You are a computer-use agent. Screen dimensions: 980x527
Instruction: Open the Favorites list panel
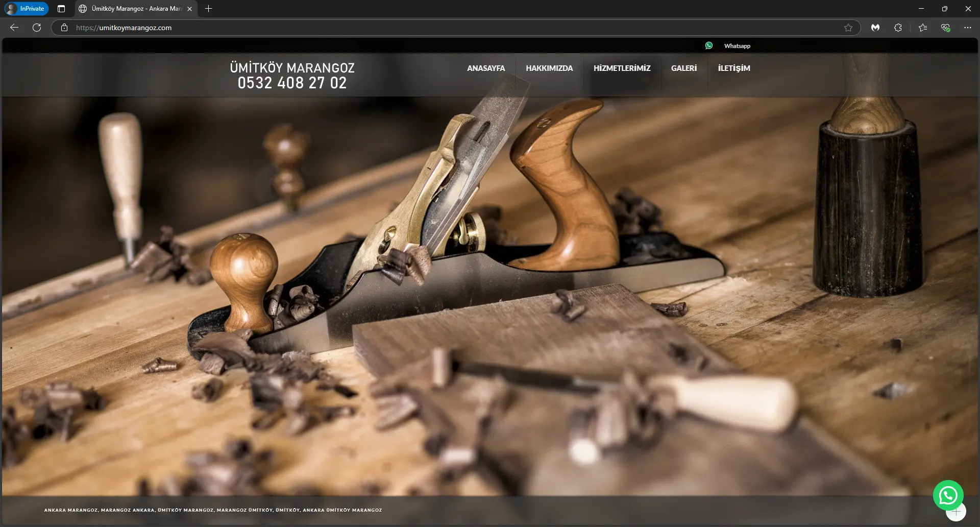pos(922,28)
